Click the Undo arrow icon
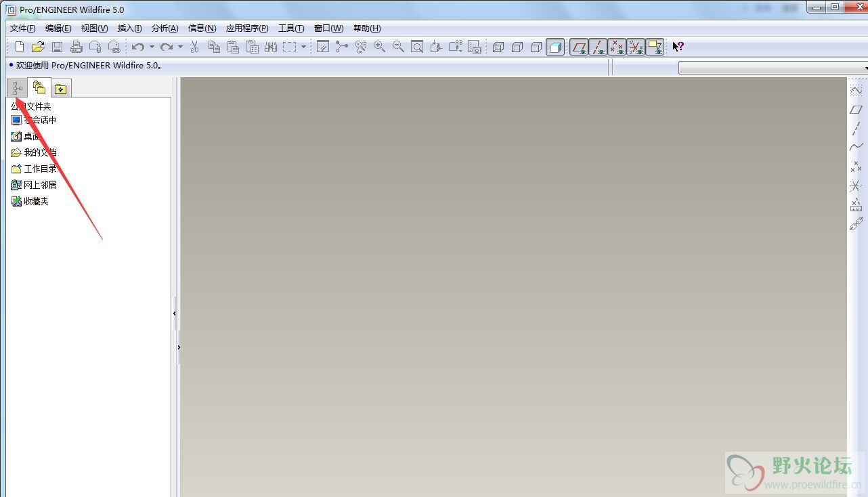Viewport: 868px width, 497px height. pyautogui.click(x=138, y=47)
